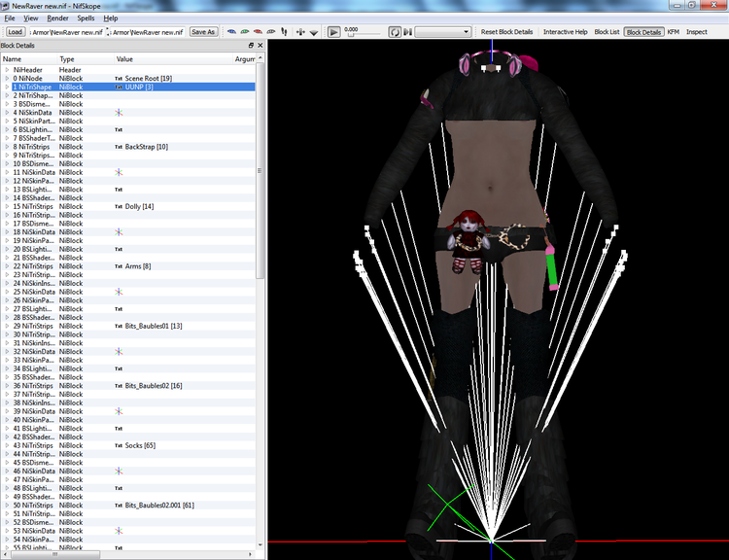Click the Perspective cone icon

pos(314,32)
